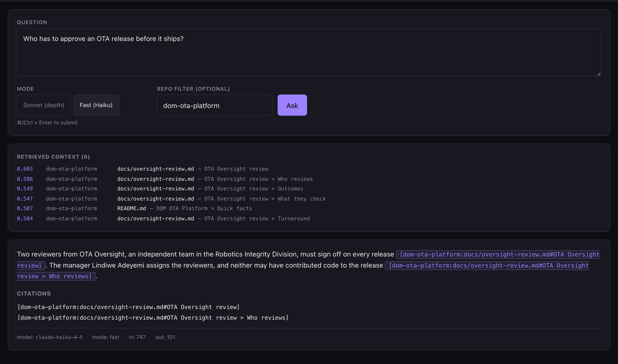Click the ⌘/Ctrl + Enter to submit hint
Viewport: 618px width, 364px height.
click(47, 123)
